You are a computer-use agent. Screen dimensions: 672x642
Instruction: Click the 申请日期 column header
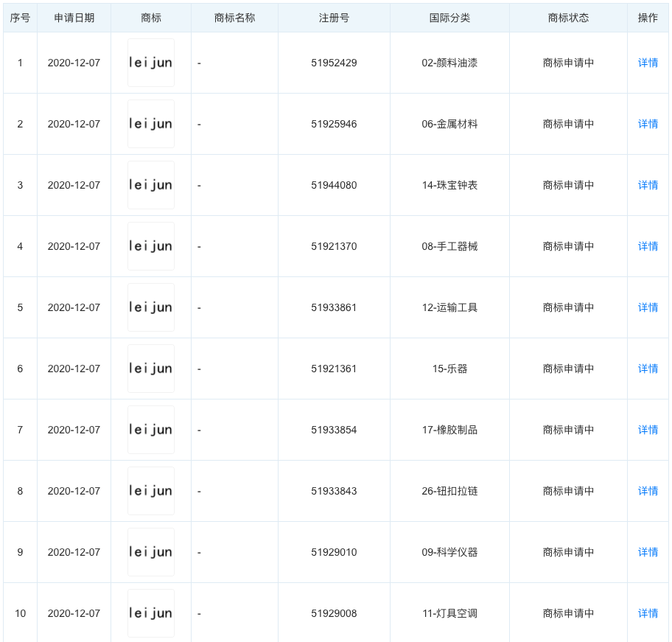(74, 18)
